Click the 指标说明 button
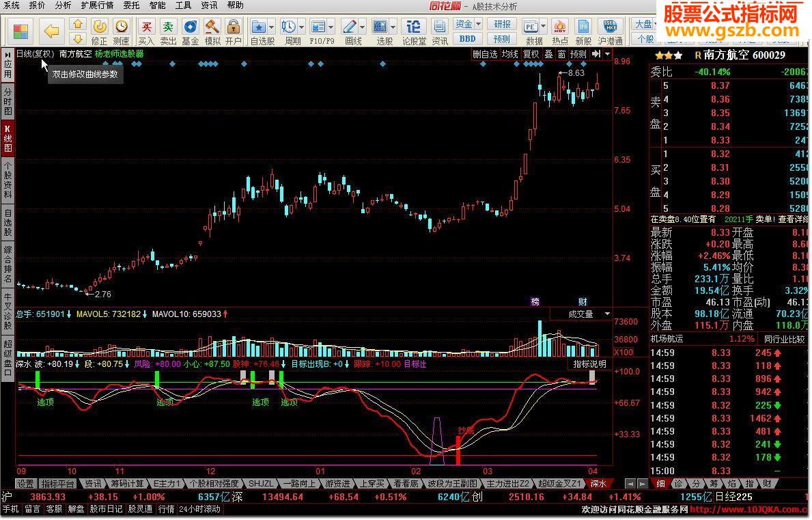 [x=589, y=364]
